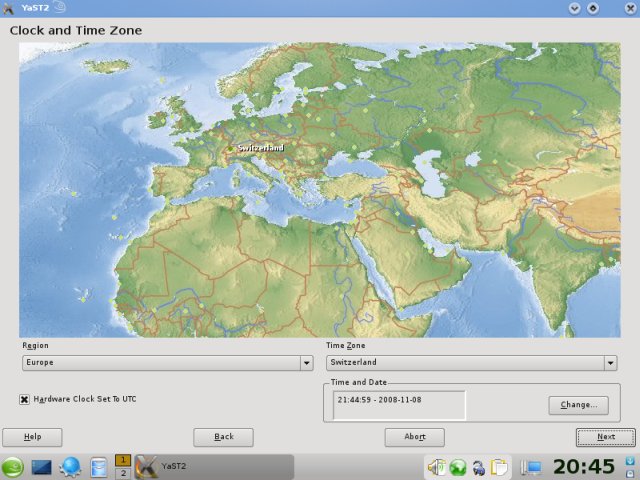Screen dimensions: 640x480
Task: Click the show desktop icon in taskbar
Action: [41, 467]
